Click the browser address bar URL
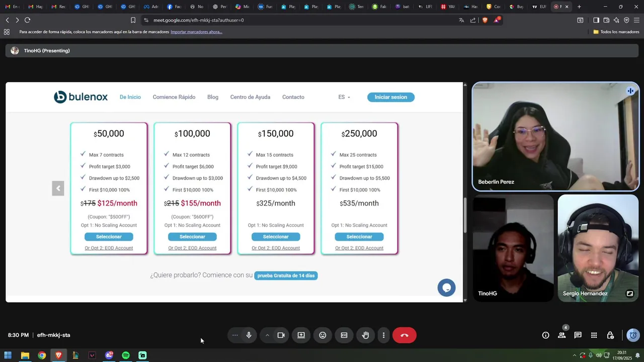Image resolution: width=644 pixels, height=362 pixels. pyautogui.click(x=199, y=20)
